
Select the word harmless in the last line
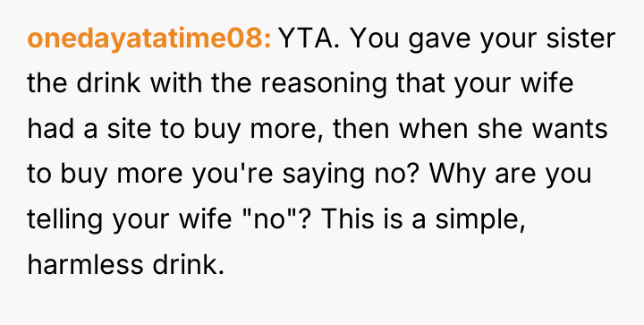[x=86, y=264]
